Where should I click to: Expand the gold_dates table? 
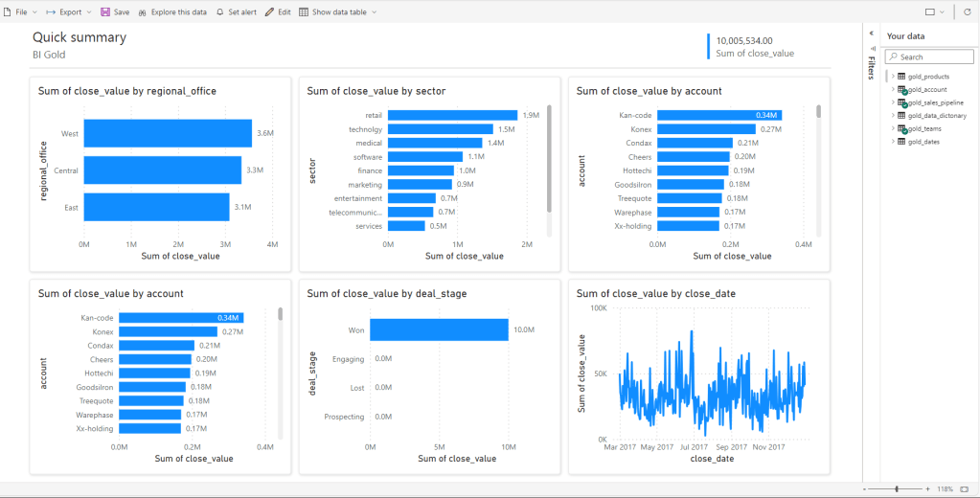coord(893,141)
